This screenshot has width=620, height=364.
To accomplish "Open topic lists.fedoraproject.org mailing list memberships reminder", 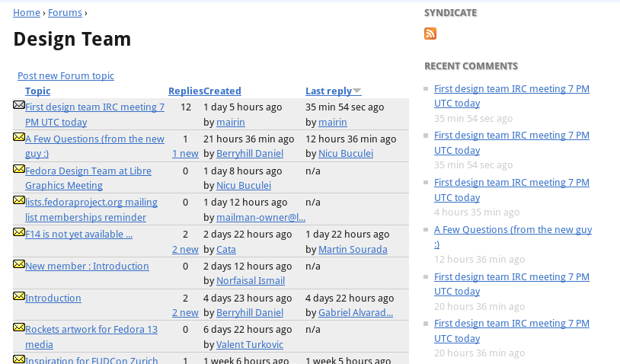I will tap(91, 210).
